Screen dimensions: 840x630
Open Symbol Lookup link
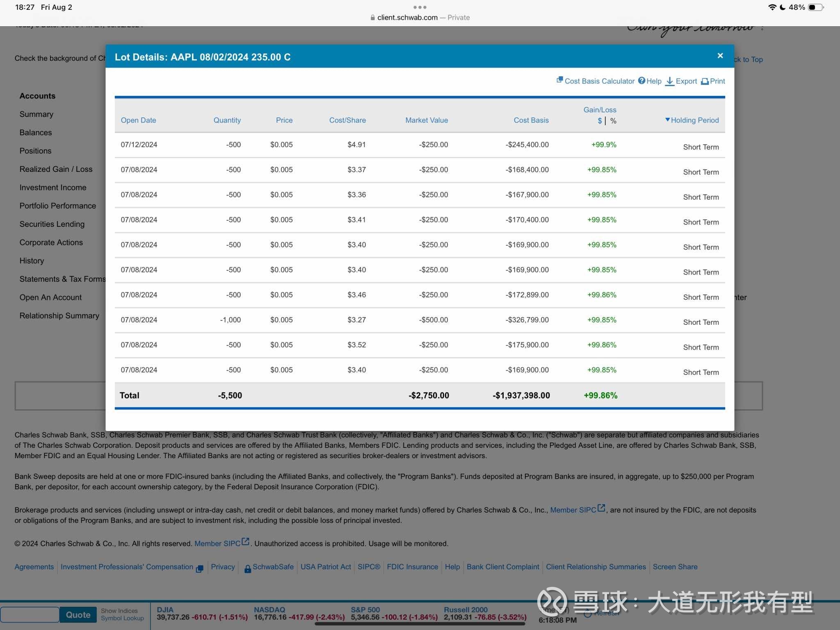[x=122, y=619]
